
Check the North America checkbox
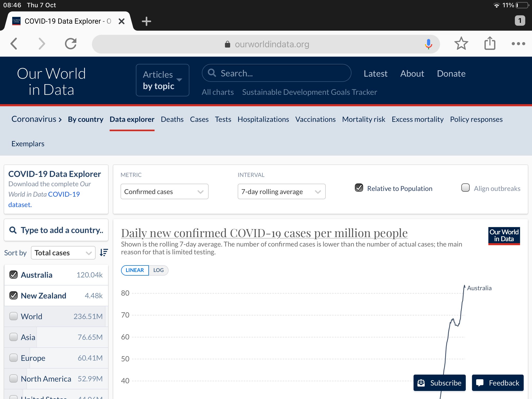[x=14, y=378]
